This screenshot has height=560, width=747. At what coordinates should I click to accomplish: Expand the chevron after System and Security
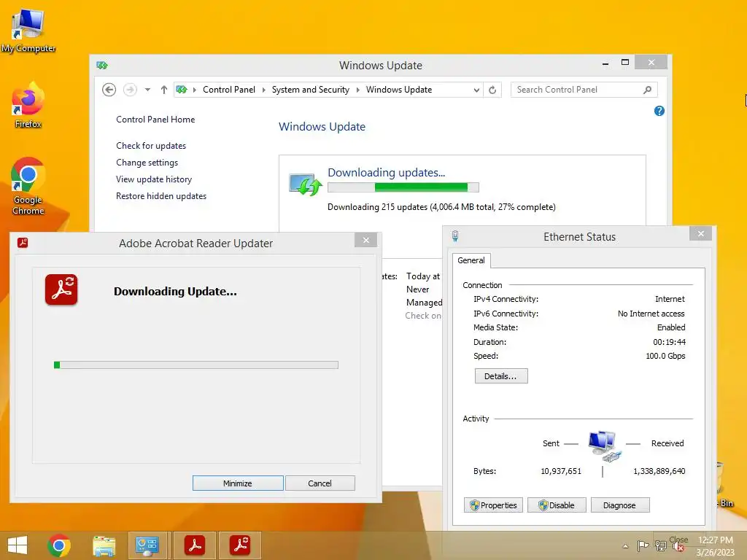(x=357, y=90)
